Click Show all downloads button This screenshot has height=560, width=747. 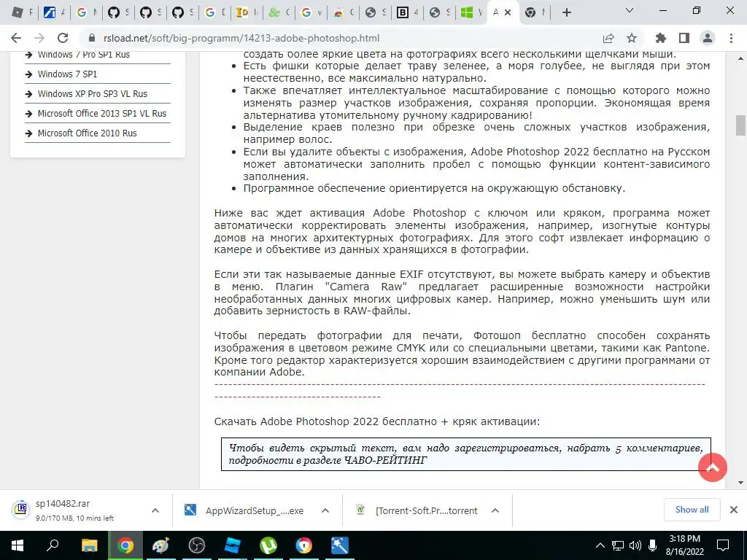pyautogui.click(x=692, y=510)
